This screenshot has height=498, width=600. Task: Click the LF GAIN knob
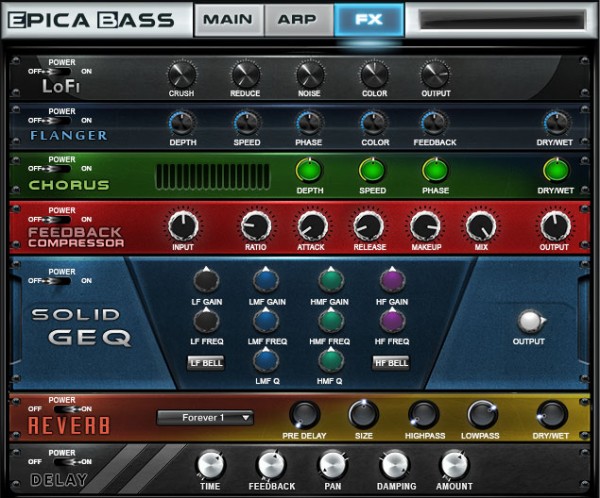click(x=206, y=281)
